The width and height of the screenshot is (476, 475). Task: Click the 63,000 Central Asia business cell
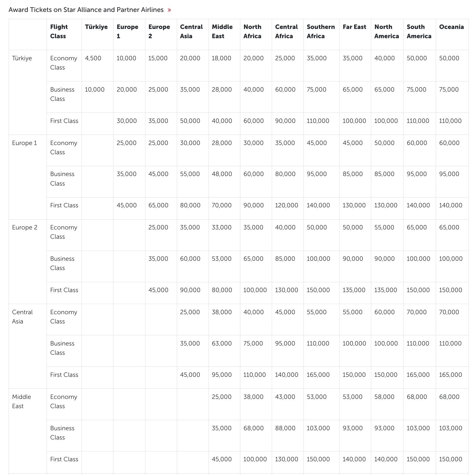(x=222, y=343)
